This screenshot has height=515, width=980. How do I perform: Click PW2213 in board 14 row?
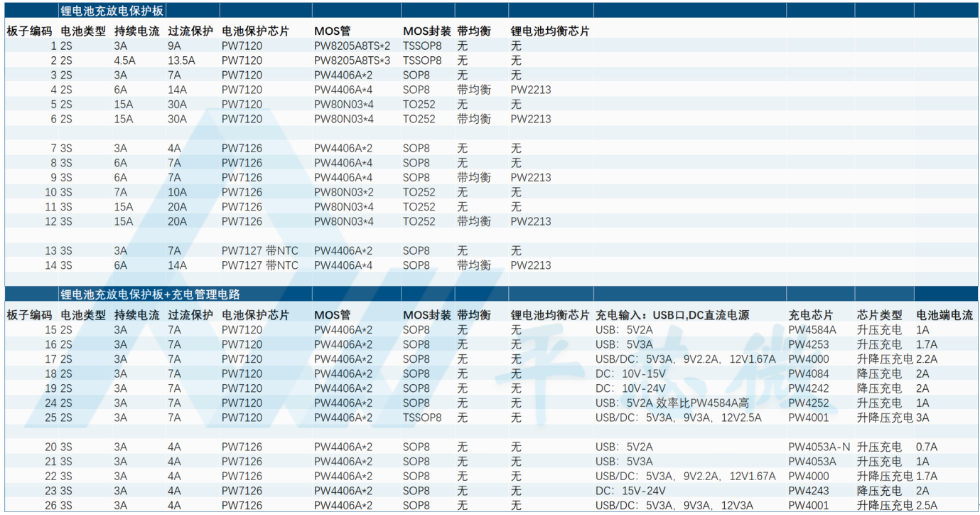click(x=531, y=265)
